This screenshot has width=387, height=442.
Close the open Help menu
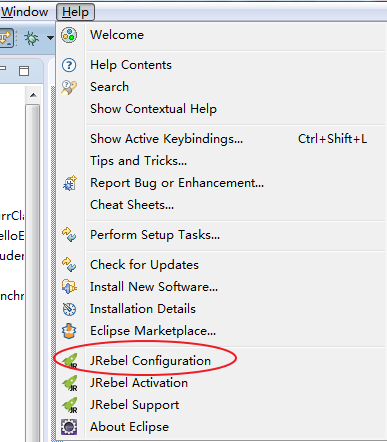[x=75, y=12]
